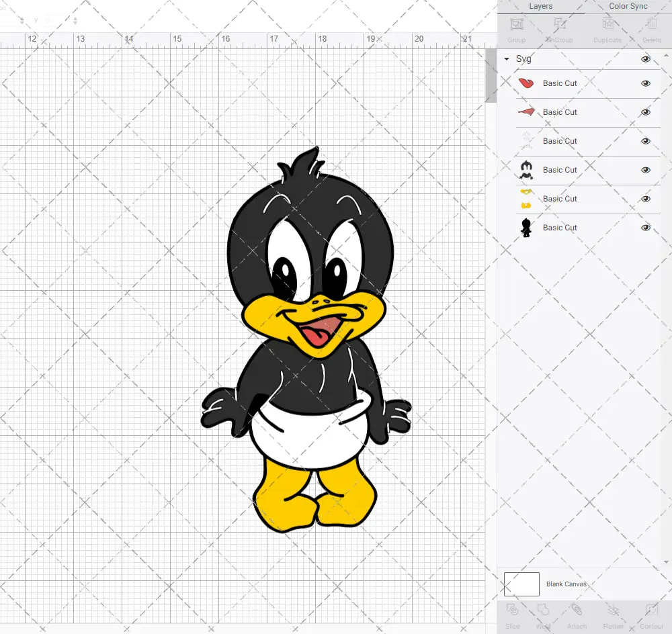This screenshot has height=634, width=672.
Task: Click the Weld tool icon
Action: pos(543,610)
